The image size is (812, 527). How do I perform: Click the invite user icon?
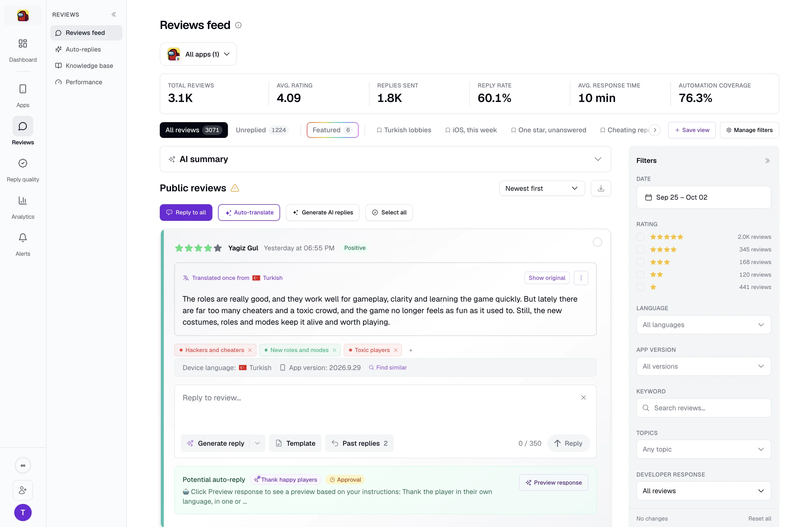tap(23, 490)
